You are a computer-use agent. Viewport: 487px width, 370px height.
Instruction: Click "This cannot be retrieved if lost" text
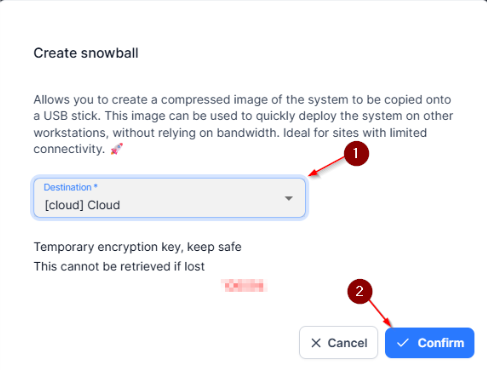119,267
